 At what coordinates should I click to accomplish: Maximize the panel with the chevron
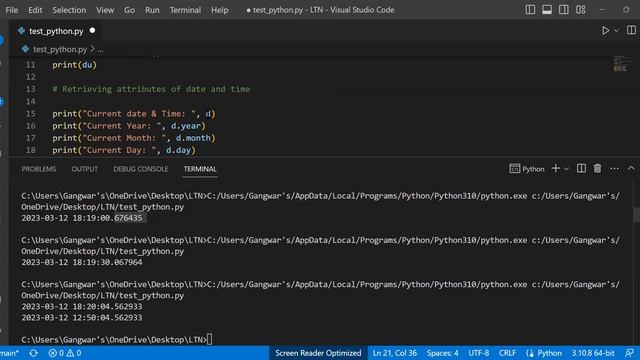[x=631, y=168]
